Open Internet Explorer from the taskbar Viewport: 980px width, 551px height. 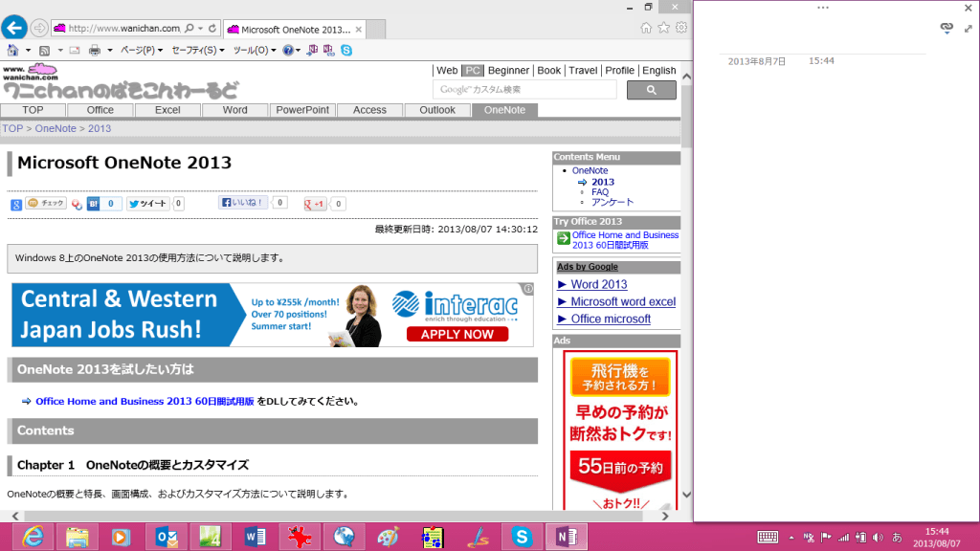[33, 537]
